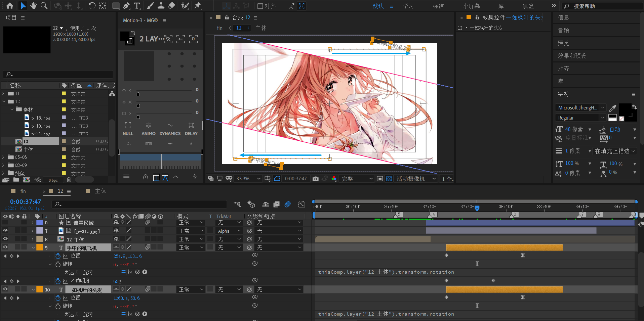Image resolution: width=644 pixels, height=321 pixels.
Task: Open the 默认 workspace menu icon
Action: tap(391, 6)
